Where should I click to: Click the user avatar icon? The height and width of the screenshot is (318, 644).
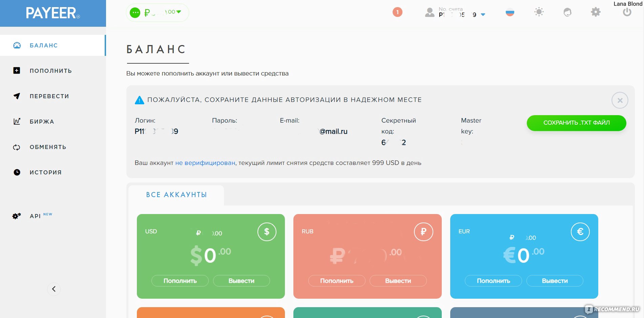(430, 13)
